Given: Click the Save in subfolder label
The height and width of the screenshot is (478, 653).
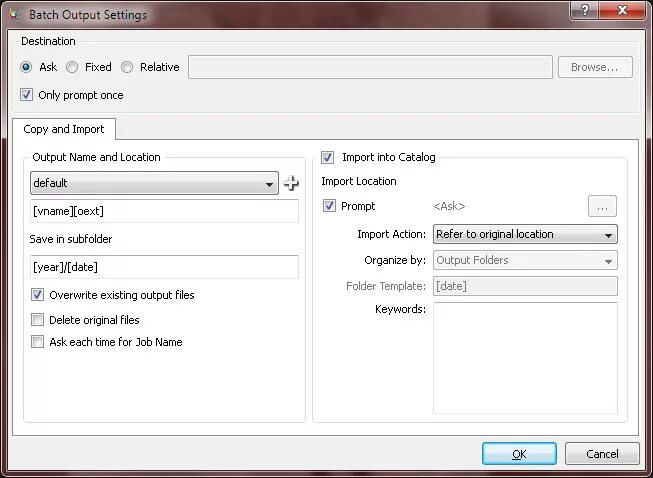Looking at the screenshot, I should click(71, 239).
